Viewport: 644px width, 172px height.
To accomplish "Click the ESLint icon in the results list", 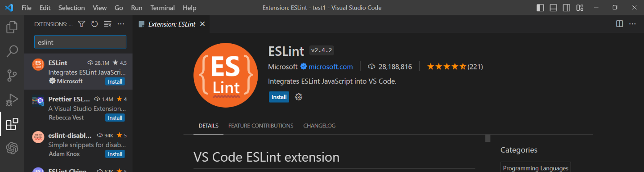I will [38, 64].
